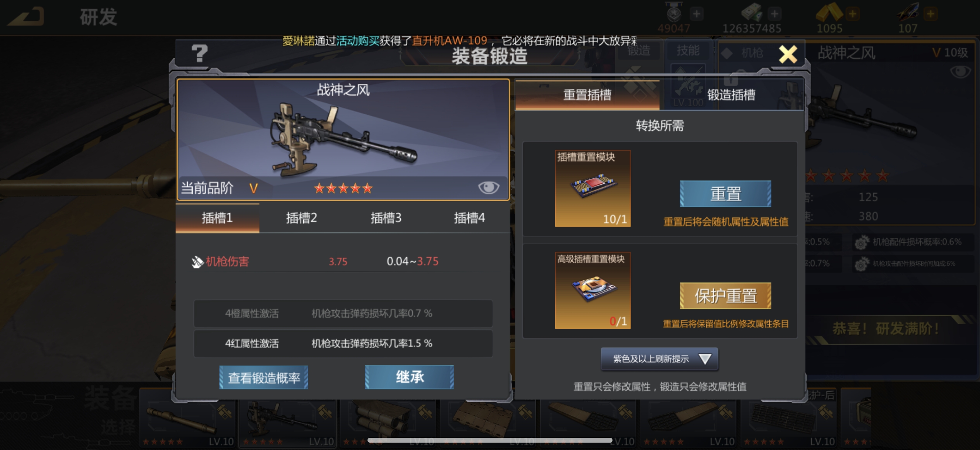Select the 4红属性激活 attribute row
Screen dimensions: 980x450
343,343
